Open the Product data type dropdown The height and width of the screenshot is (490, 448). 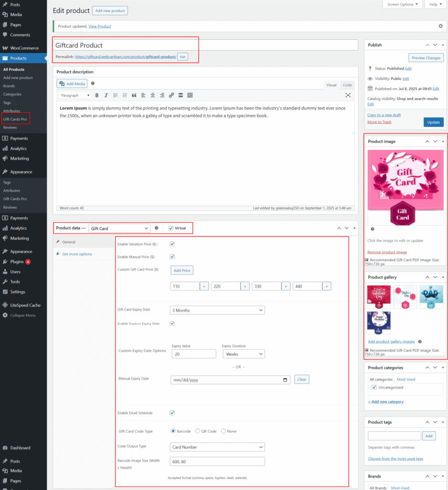click(x=119, y=228)
